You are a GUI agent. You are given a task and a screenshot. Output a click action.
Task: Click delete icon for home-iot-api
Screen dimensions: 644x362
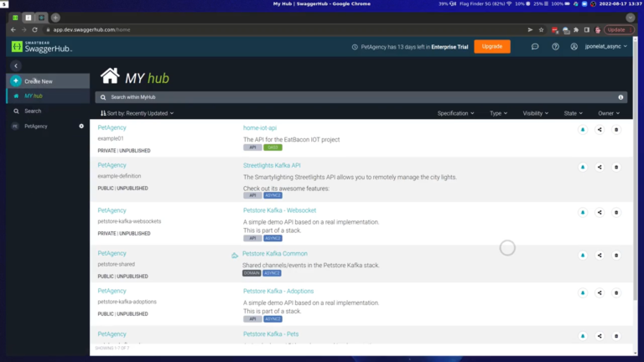(x=616, y=130)
